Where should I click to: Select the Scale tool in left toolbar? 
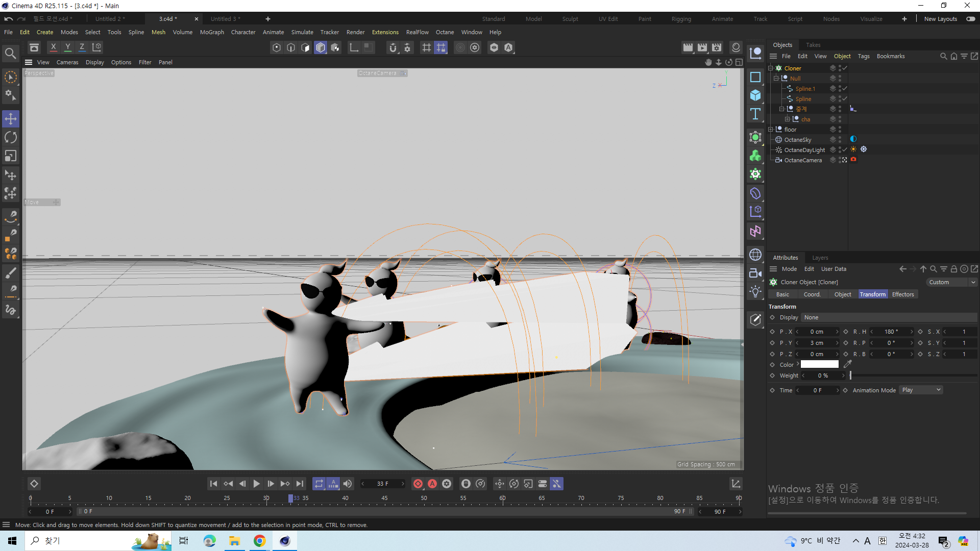click(x=11, y=156)
